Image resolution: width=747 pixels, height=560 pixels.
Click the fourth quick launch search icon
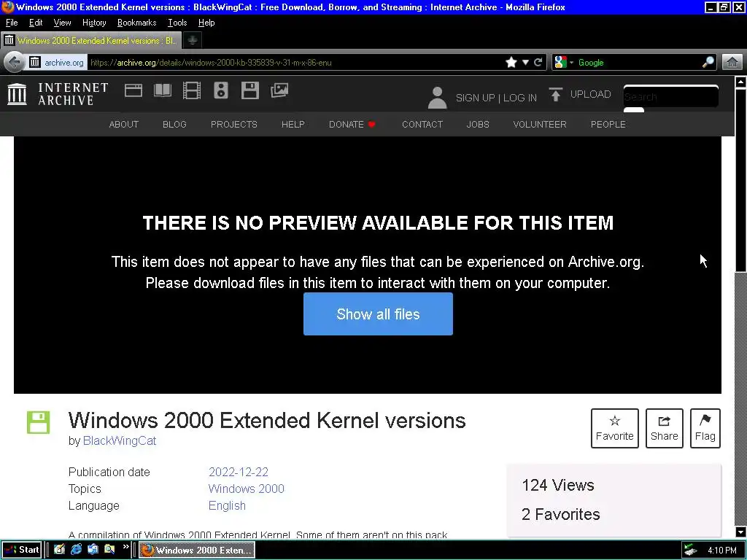109,550
